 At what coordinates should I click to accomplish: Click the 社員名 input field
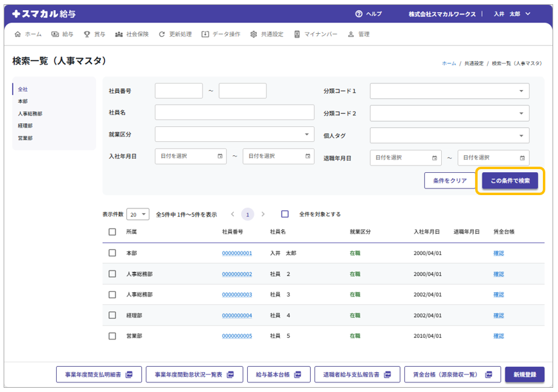(x=235, y=112)
